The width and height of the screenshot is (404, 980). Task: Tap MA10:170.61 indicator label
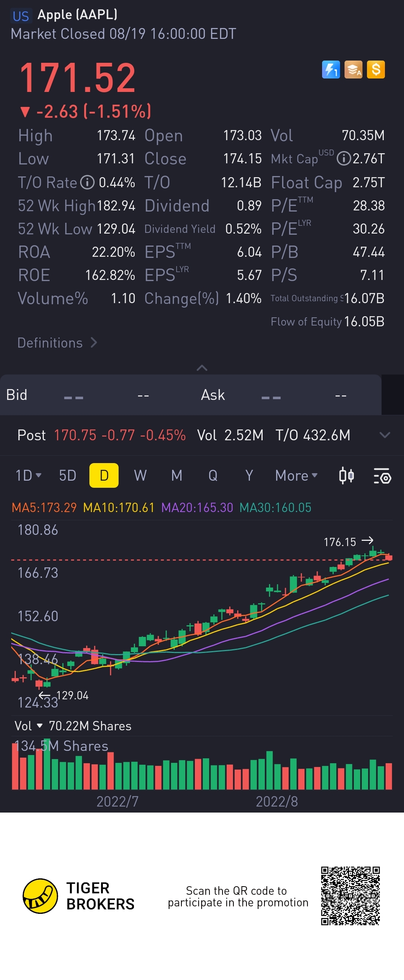[119, 508]
